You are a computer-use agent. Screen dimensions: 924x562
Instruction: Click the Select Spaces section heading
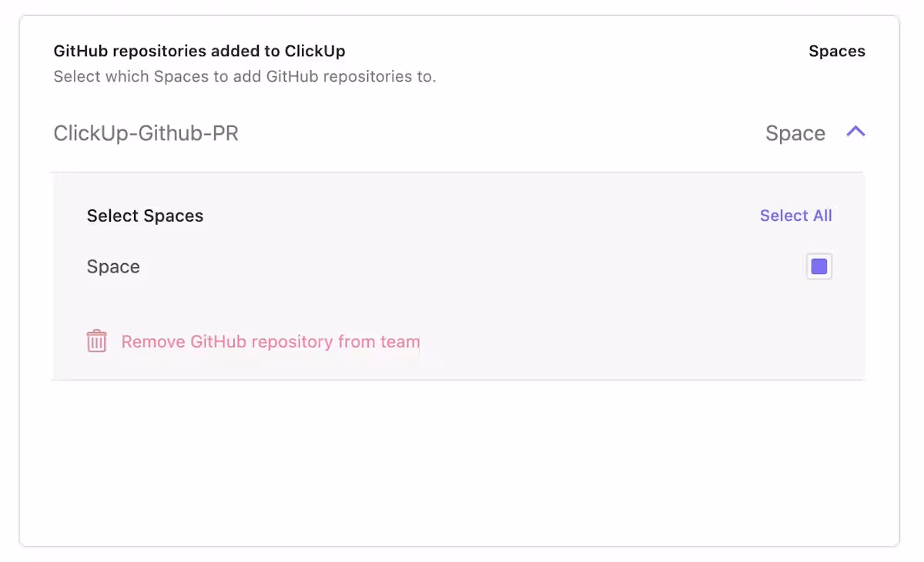click(x=145, y=216)
